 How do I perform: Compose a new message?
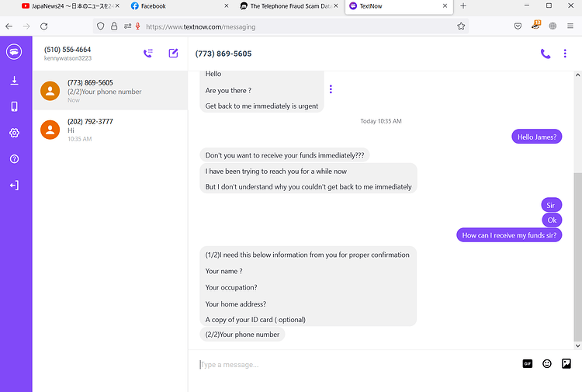click(x=173, y=53)
